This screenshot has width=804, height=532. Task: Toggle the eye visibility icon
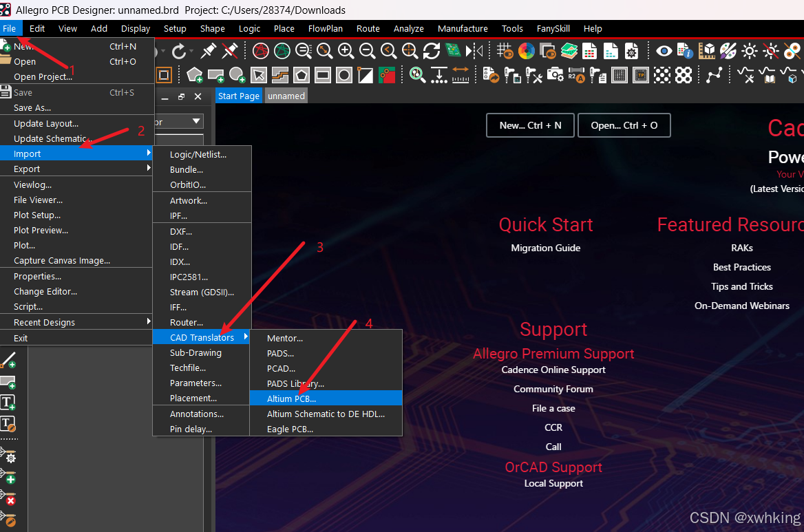point(664,51)
